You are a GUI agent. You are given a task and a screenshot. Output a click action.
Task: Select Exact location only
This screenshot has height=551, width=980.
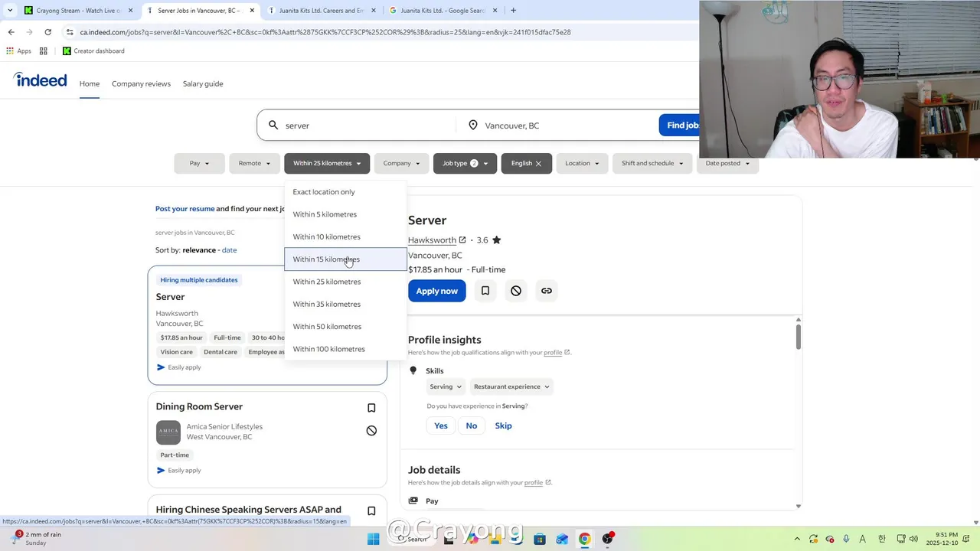click(x=346, y=192)
